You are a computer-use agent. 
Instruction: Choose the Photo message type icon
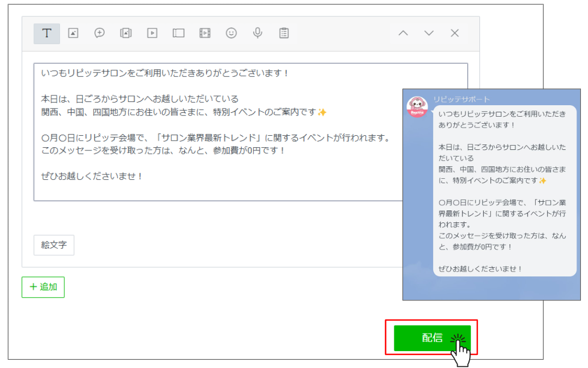[x=73, y=33]
